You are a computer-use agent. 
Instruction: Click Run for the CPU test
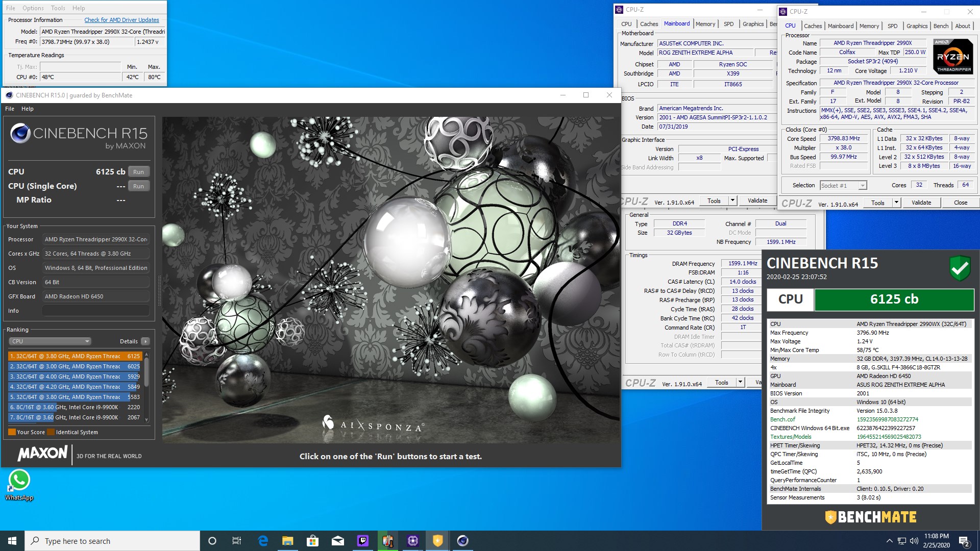click(x=138, y=172)
